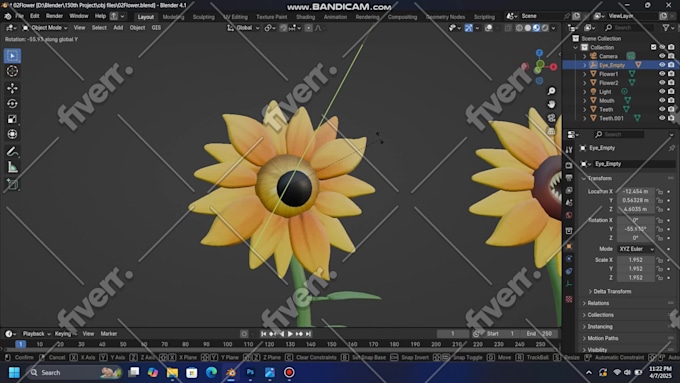
Task: Switch perspective/orthographic grid icon
Action: point(551,131)
